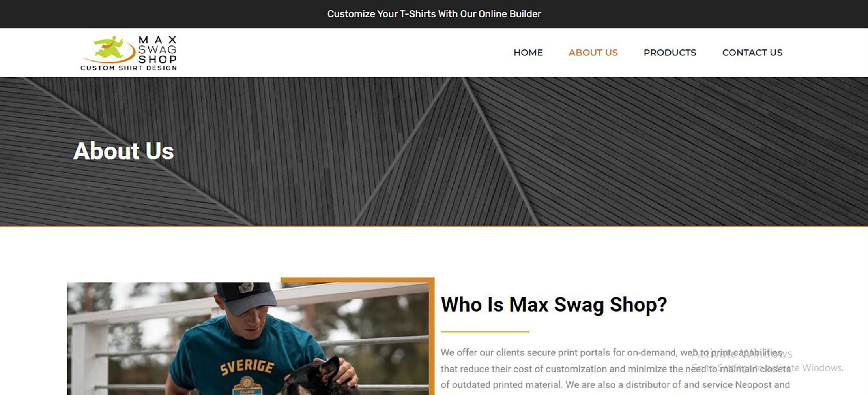Image resolution: width=868 pixels, height=395 pixels.
Task: Click the About Us hero heading
Action: 123,151
